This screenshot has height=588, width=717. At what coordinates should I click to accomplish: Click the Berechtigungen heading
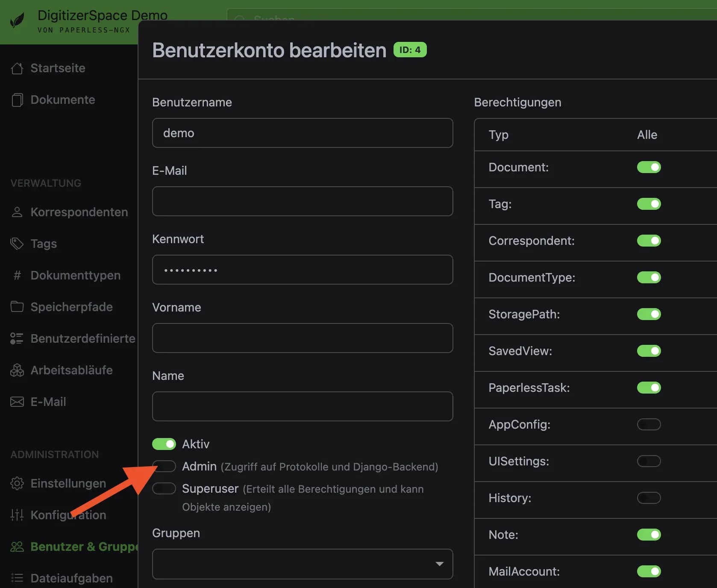[517, 102]
